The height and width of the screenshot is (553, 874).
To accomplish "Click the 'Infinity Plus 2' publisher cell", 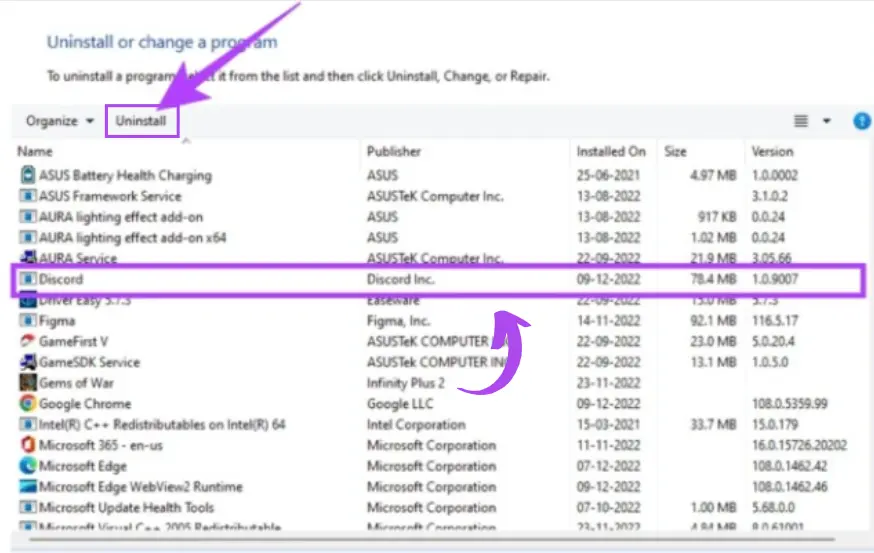I will tap(406, 383).
